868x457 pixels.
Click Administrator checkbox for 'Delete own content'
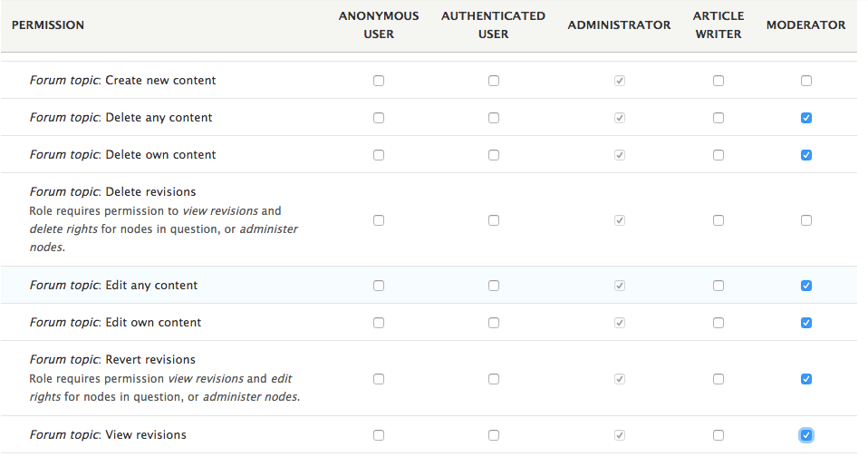tap(620, 155)
